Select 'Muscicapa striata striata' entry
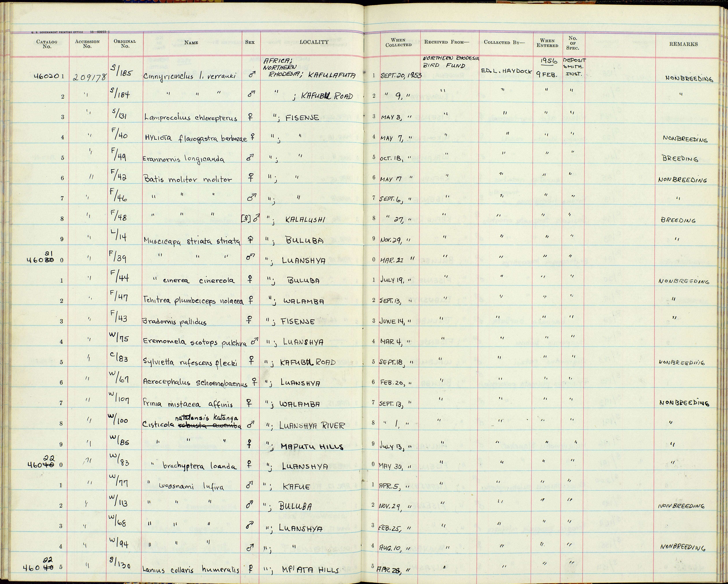The height and width of the screenshot is (584, 728). click(192, 241)
